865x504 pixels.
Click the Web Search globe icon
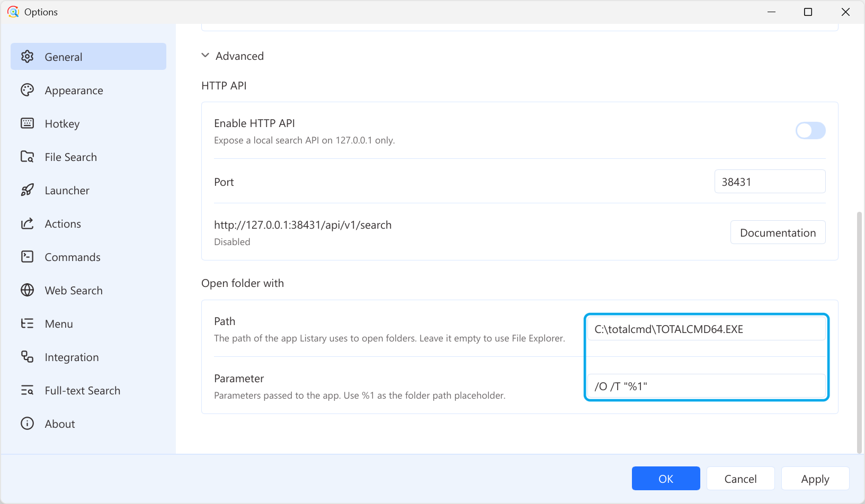click(x=27, y=290)
